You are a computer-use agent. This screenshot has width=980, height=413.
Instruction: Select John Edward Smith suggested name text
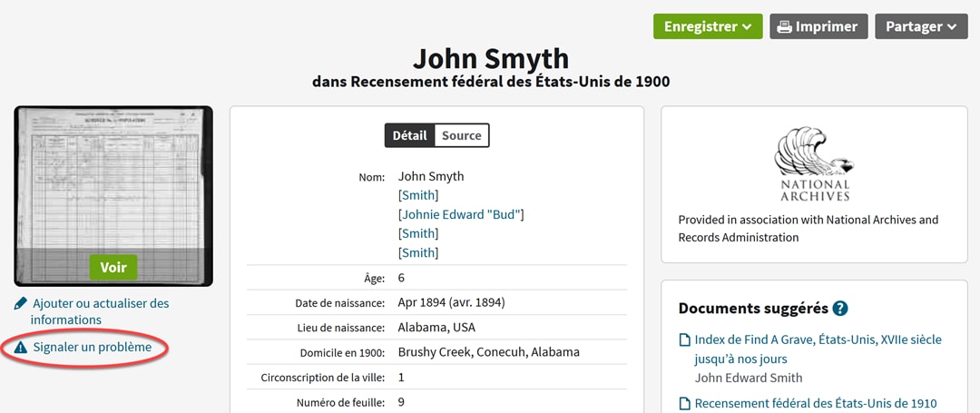point(748,378)
